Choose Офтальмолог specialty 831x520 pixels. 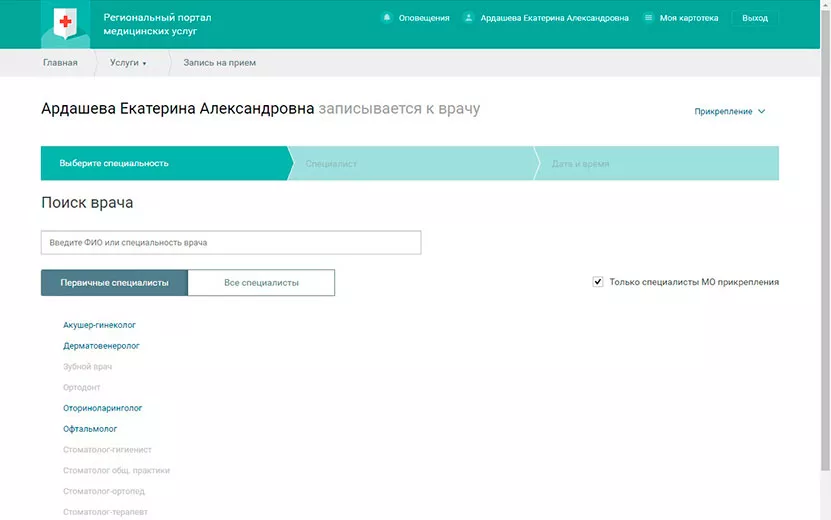(x=90, y=429)
